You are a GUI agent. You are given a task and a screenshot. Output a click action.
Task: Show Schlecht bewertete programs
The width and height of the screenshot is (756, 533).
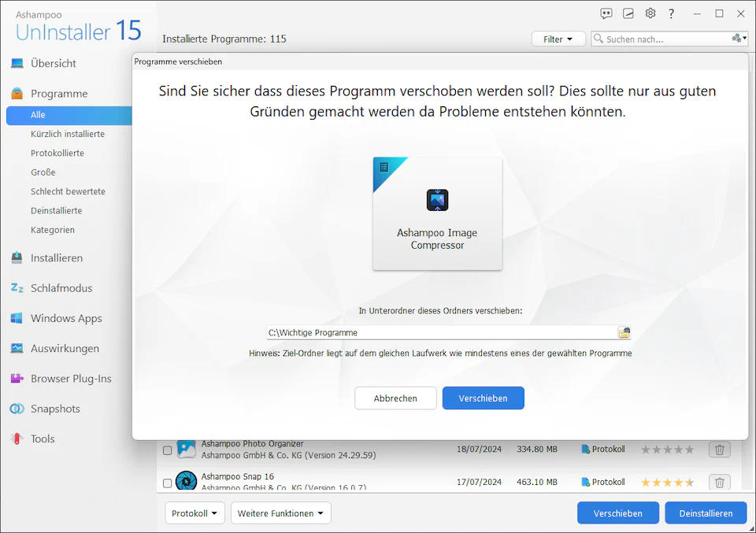tap(68, 191)
